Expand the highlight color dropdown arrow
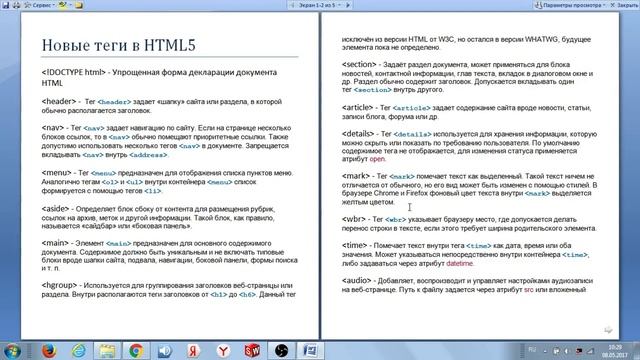Image resolution: width=640 pixels, height=360 pixels. (x=70, y=5)
